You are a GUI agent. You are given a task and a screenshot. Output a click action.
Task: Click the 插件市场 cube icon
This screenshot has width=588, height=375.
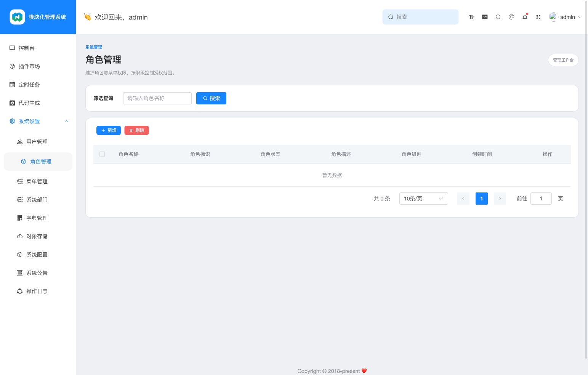12,66
